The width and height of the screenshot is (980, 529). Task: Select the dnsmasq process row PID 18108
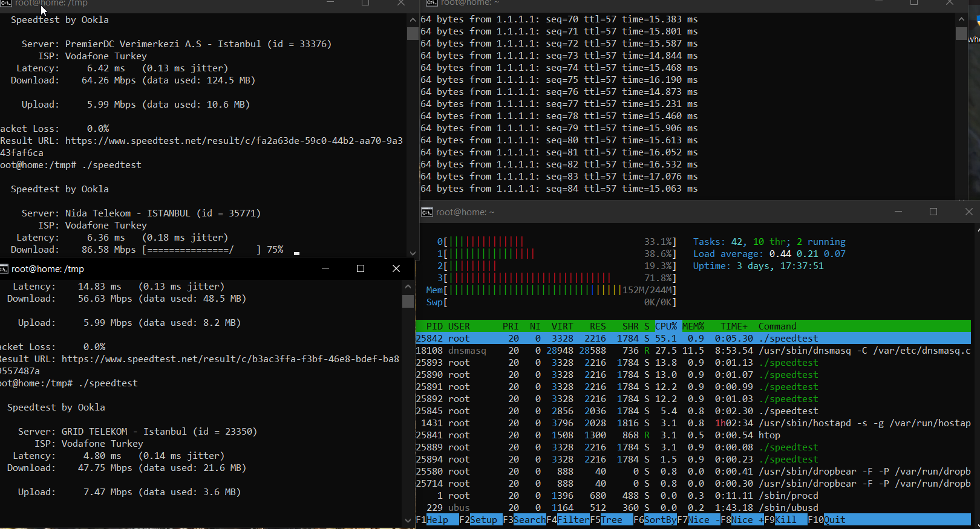click(693, 351)
